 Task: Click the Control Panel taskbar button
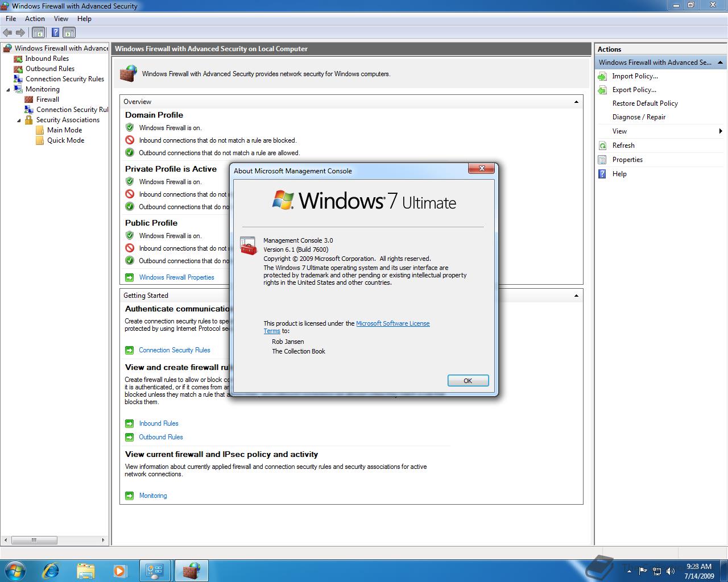tap(155, 571)
